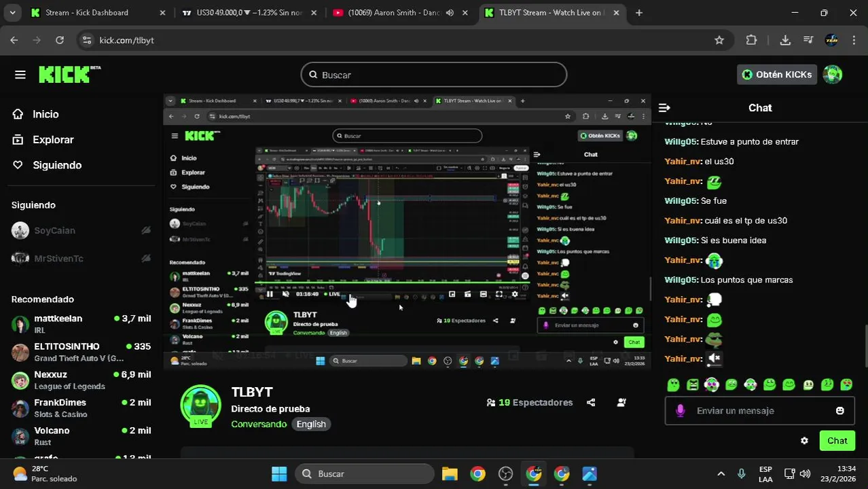Click the Obtén KICKs button
The width and height of the screenshot is (868, 489).
(776, 75)
